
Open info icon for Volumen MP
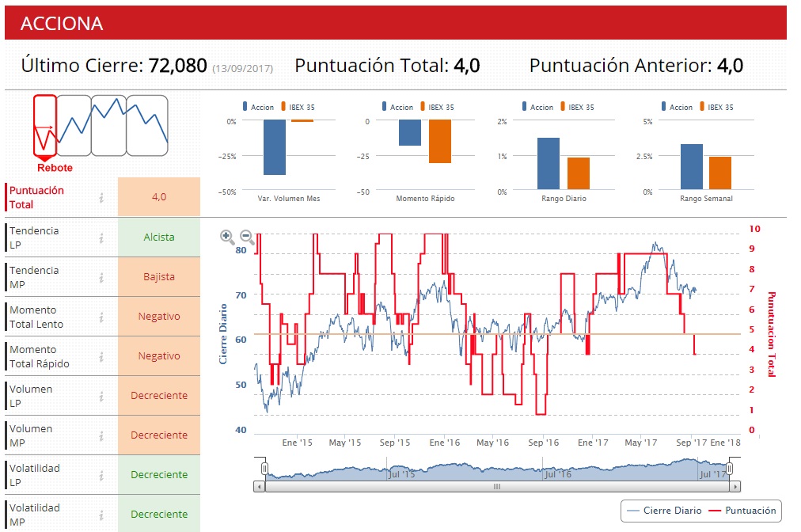(x=101, y=435)
